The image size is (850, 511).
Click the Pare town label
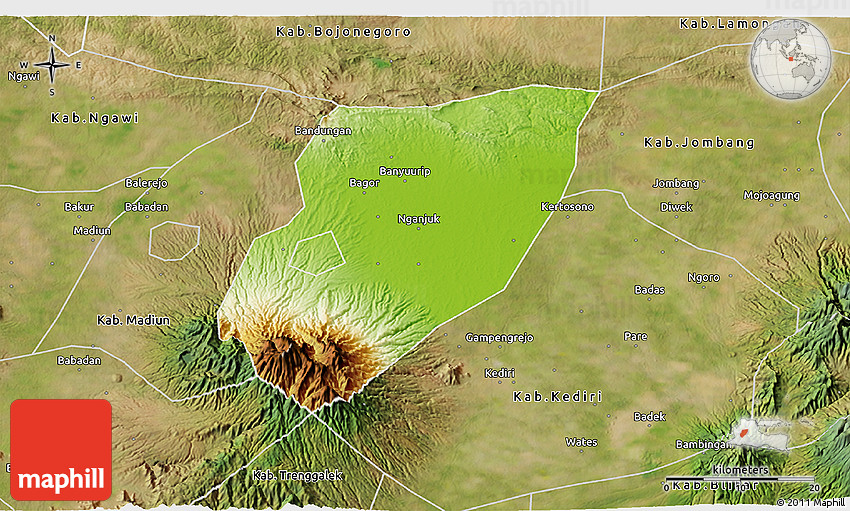pos(635,336)
